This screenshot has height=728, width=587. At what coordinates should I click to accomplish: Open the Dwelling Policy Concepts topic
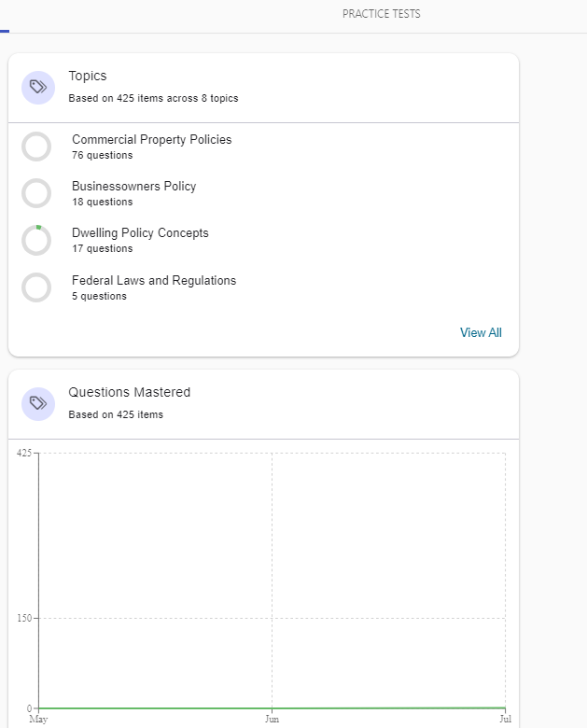click(140, 233)
